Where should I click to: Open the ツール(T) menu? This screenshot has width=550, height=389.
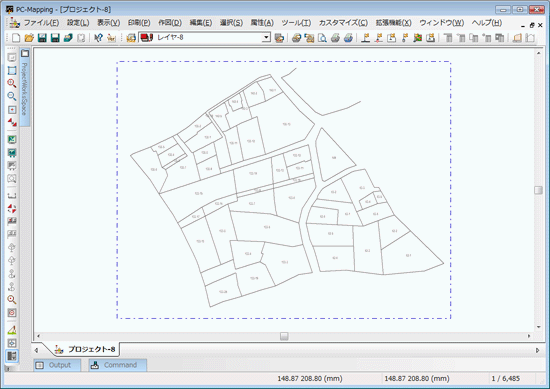(x=296, y=23)
